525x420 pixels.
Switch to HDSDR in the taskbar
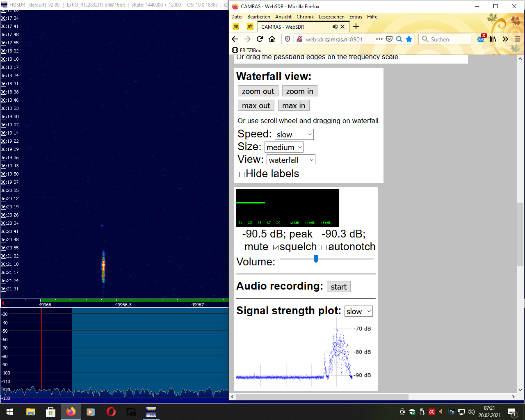coord(151,412)
